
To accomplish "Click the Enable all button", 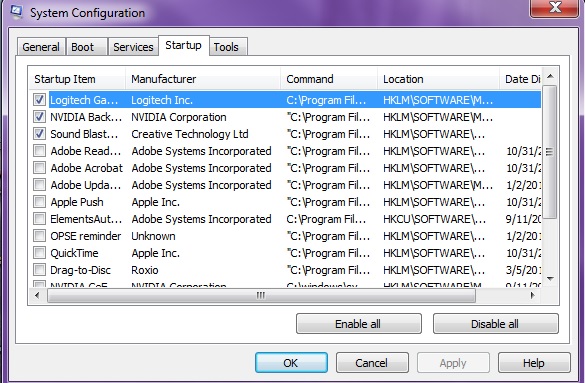I will click(x=359, y=324).
